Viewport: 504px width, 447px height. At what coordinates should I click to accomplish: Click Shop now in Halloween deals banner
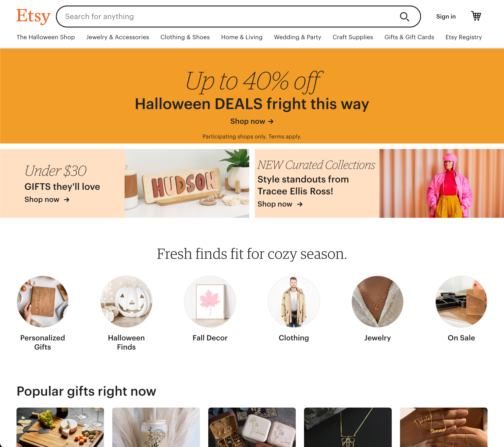click(252, 121)
